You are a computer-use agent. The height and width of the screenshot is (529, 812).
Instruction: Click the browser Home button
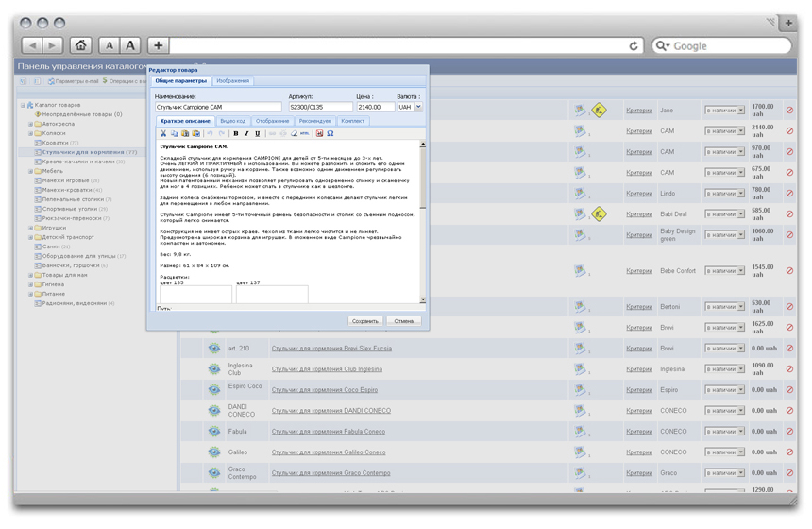[81, 45]
